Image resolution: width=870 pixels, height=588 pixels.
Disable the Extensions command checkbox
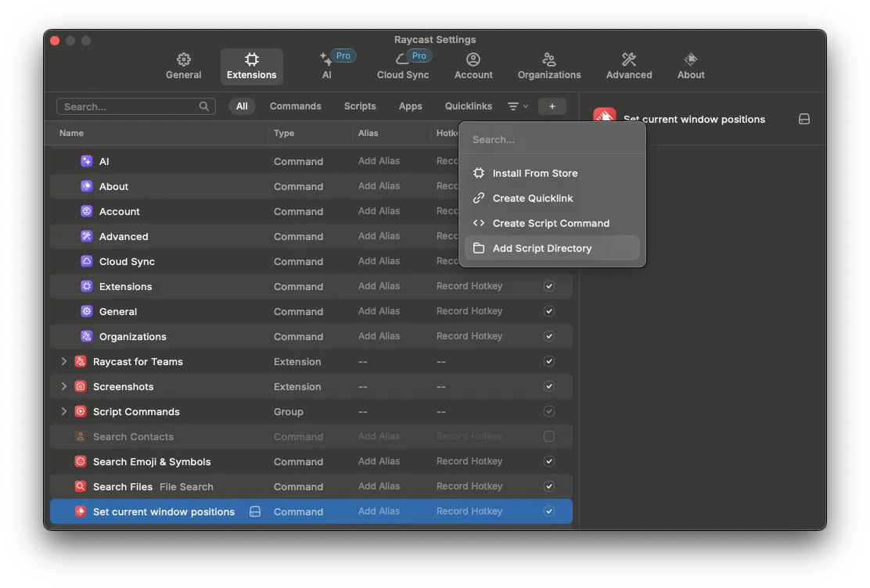(548, 286)
